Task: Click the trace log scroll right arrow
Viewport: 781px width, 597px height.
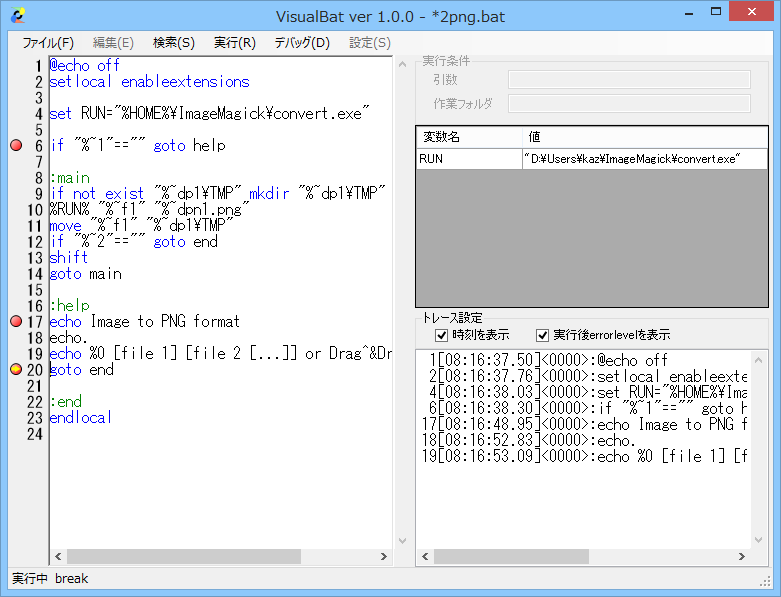Action: click(742, 556)
